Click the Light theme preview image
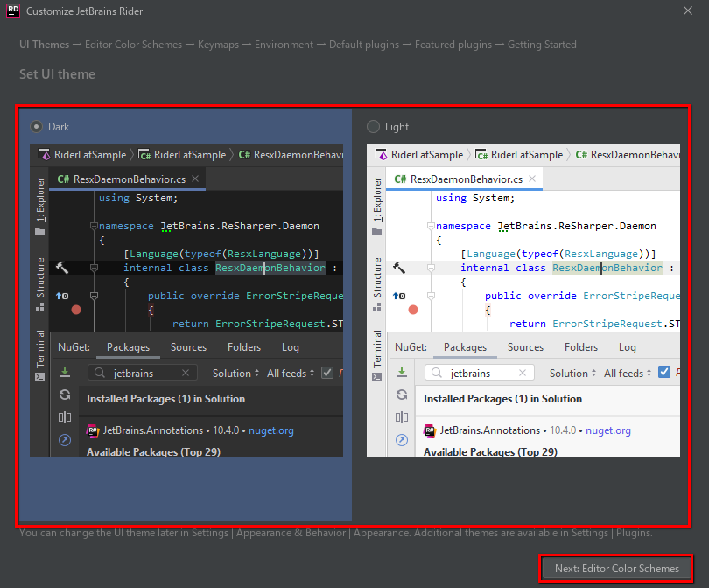 click(x=523, y=300)
